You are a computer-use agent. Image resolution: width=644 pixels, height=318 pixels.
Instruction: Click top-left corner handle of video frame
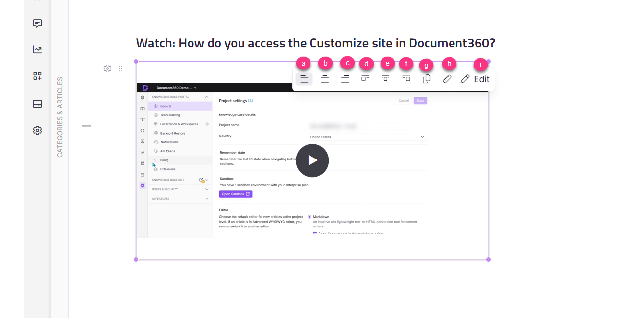[136, 62]
